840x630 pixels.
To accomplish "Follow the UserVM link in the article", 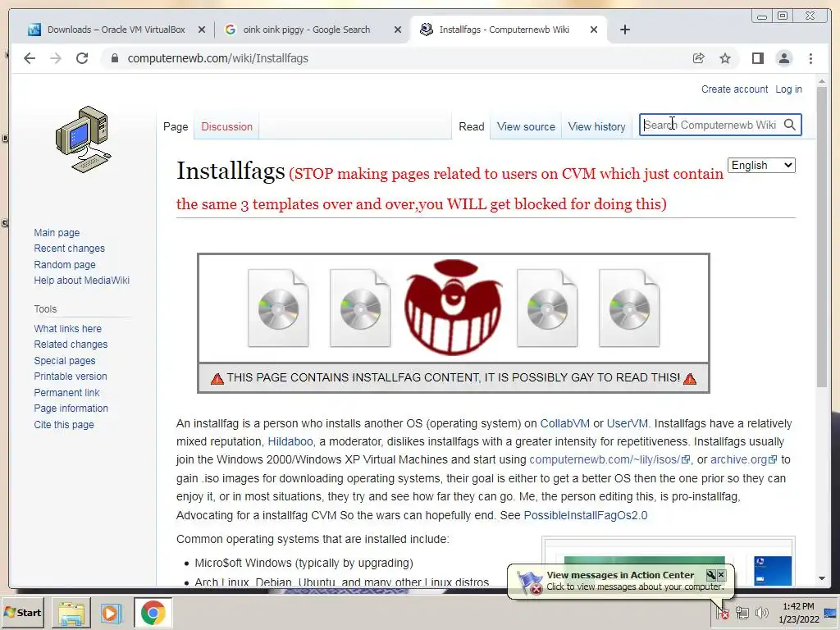I will pos(627,423).
